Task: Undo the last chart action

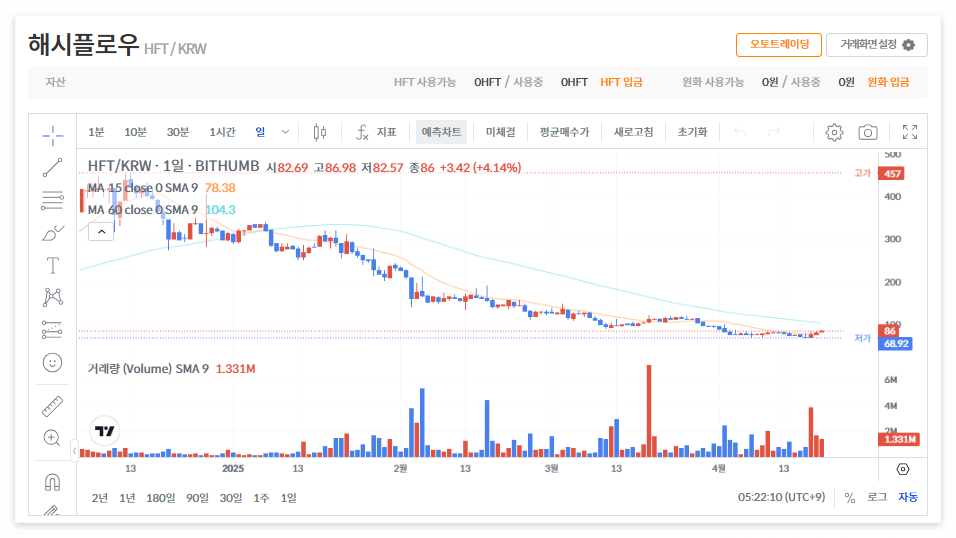Action: [x=740, y=132]
